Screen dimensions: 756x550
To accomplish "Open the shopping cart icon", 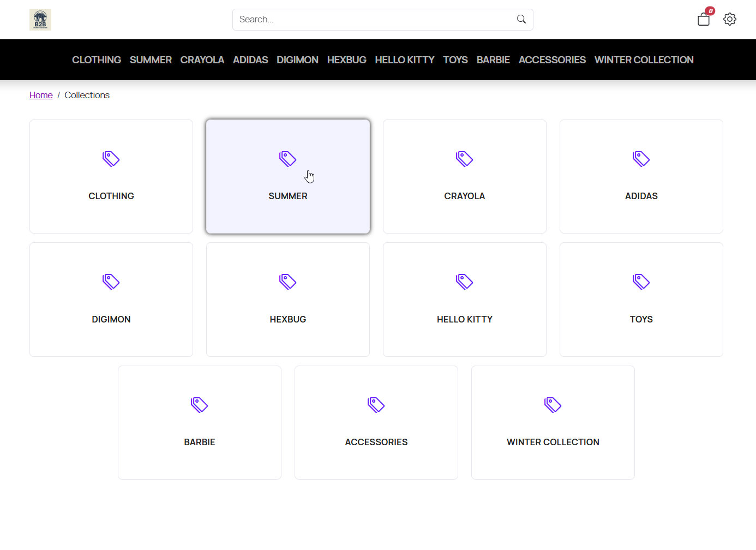I will [704, 20].
